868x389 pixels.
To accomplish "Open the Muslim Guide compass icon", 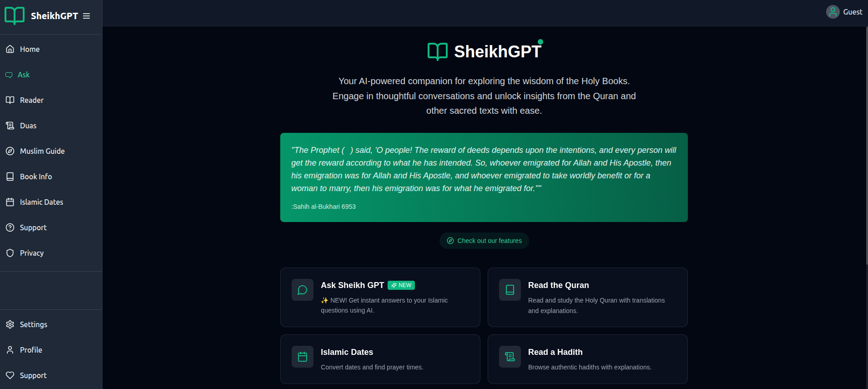I will pyautogui.click(x=10, y=151).
